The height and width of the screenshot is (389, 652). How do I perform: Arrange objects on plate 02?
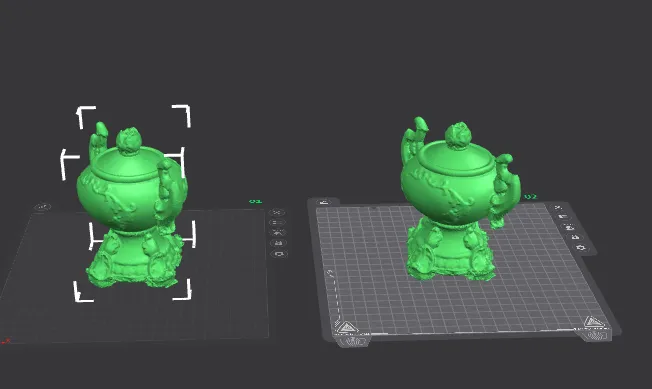coord(569,227)
